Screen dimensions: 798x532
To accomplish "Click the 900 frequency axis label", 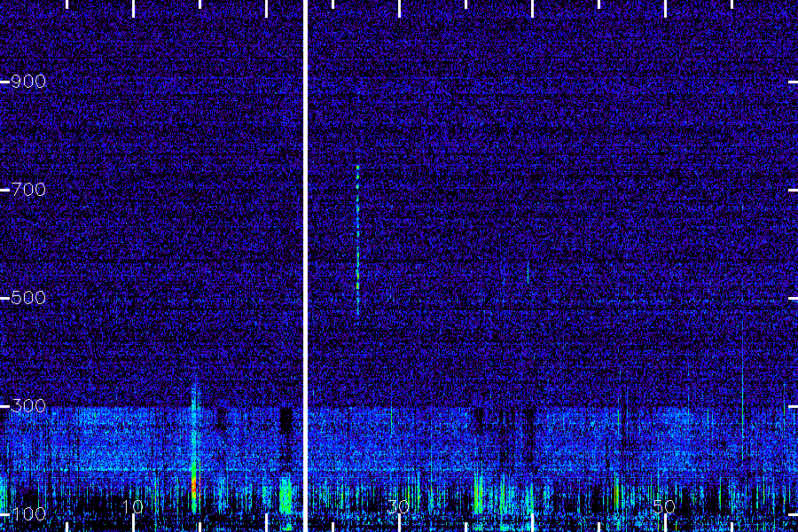I will [x=28, y=82].
